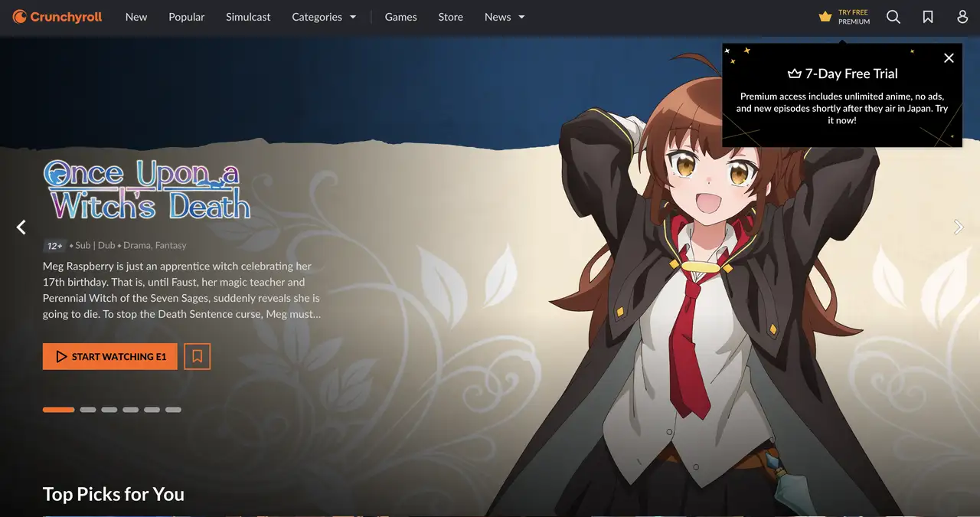Screen dimensions: 980x517
Task: Select the first carousel indicator
Action: [x=58, y=410]
